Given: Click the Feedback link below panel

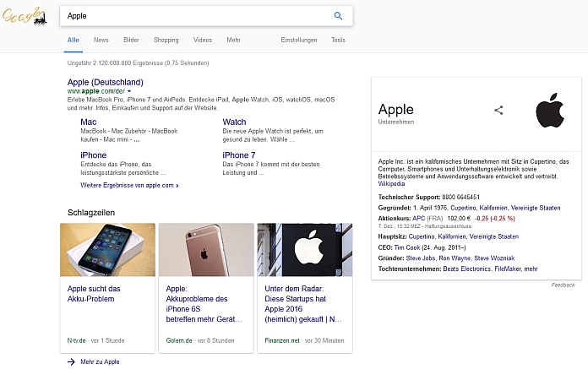Looking at the screenshot, I should (x=563, y=285).
